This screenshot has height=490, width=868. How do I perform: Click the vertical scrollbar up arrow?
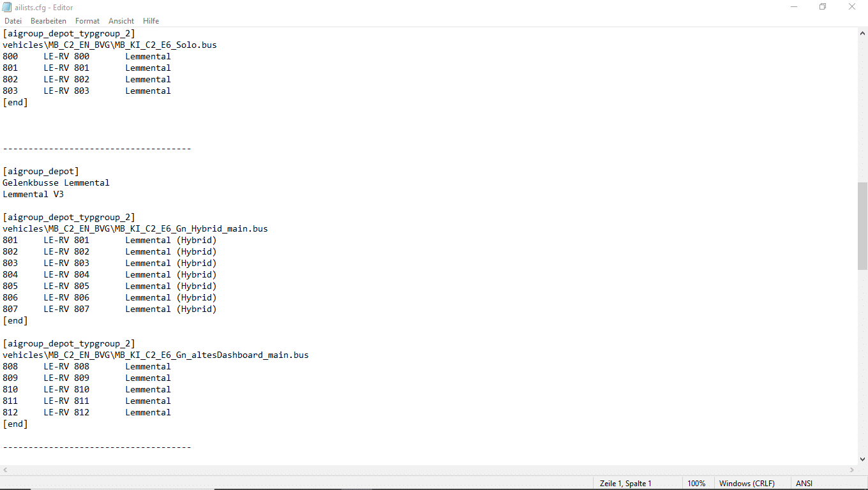tap(862, 33)
